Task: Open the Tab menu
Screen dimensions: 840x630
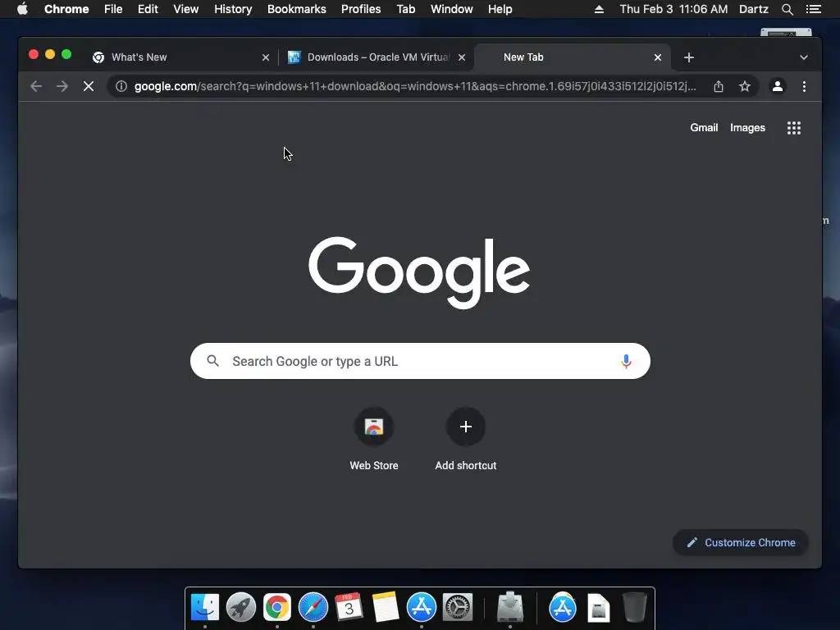Action: point(406,9)
